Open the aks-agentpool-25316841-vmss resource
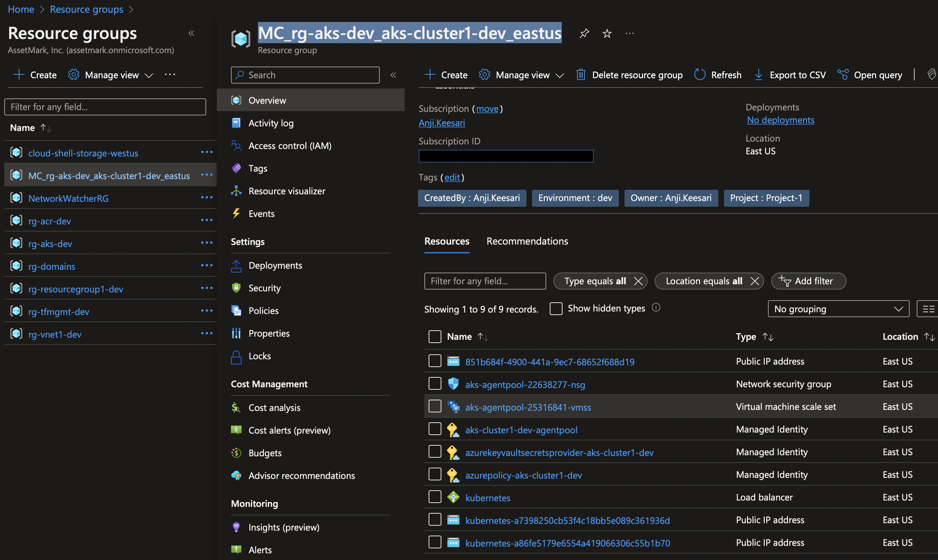The image size is (938, 560). (528, 407)
